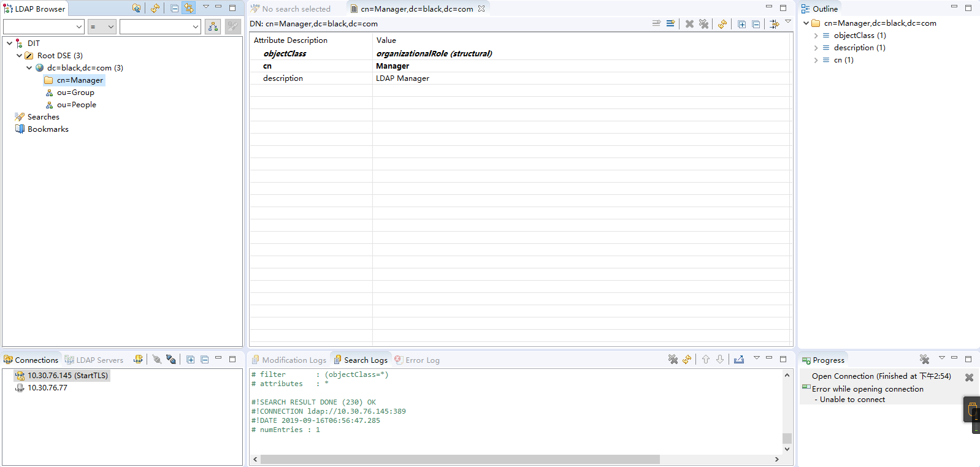The image size is (980, 467).
Task: Click Reload Attributes icon in entry editor
Action: (x=722, y=24)
